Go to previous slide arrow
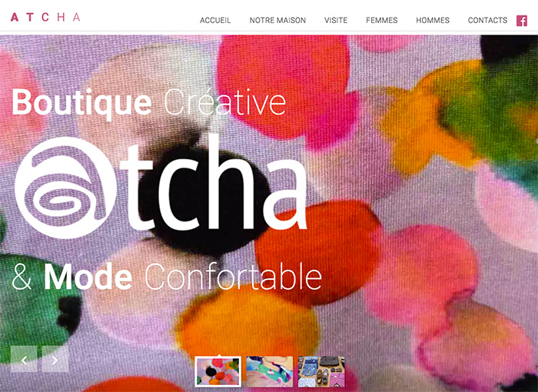Screen dimensions: 538x392 (x=24, y=359)
